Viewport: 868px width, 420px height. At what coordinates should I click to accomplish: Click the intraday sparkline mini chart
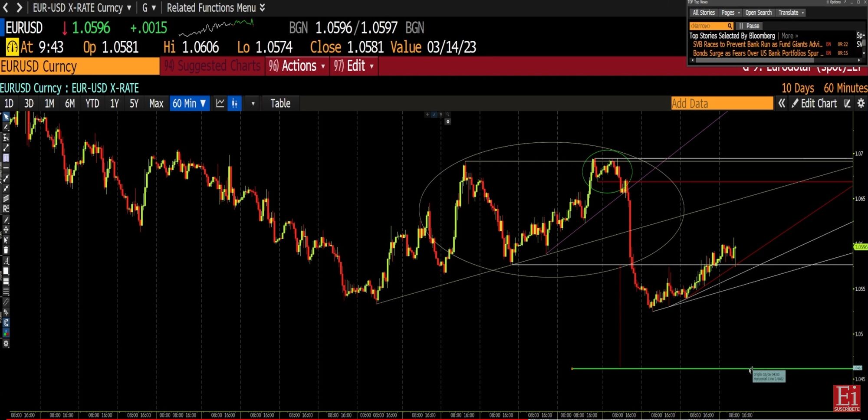pyautogui.click(x=216, y=28)
